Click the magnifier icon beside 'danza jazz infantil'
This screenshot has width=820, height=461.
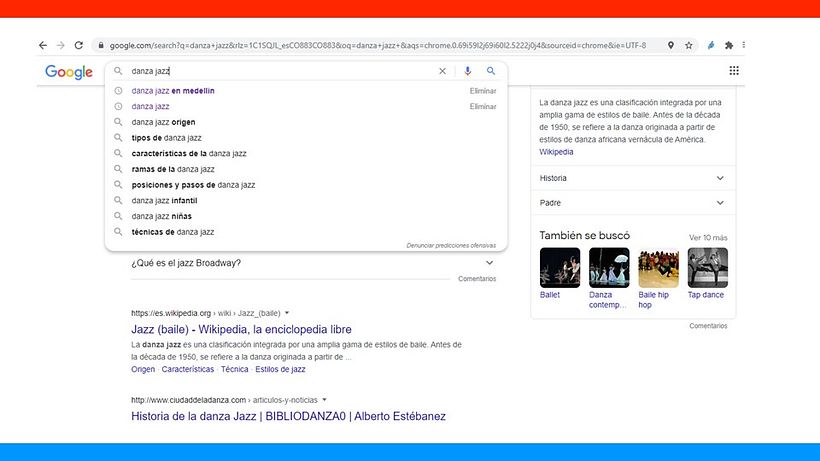point(118,201)
